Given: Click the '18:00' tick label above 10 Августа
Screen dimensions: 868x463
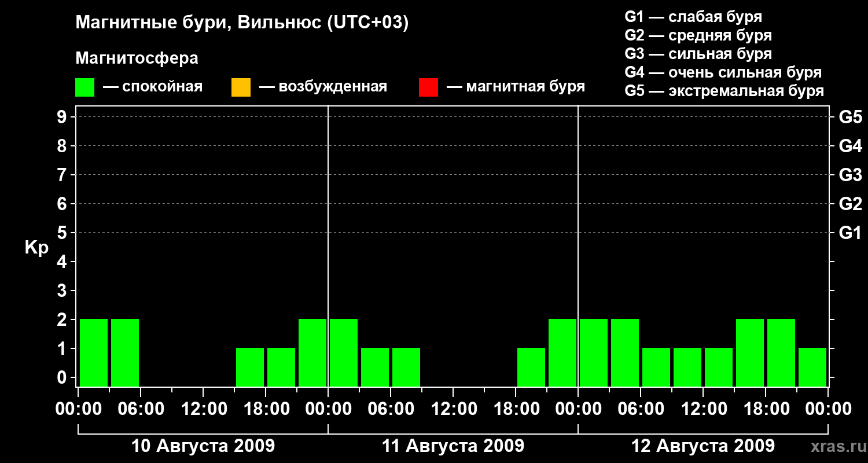Looking at the screenshot, I should pyautogui.click(x=266, y=409).
